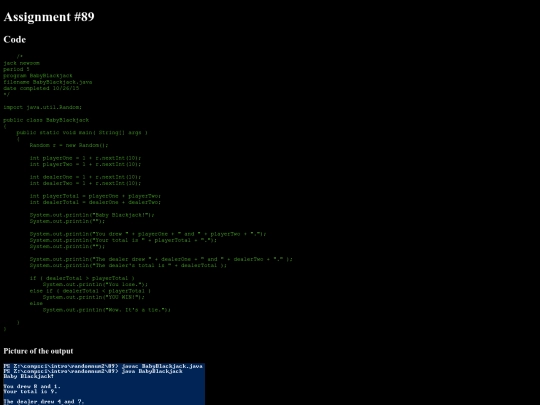
Task: Click the println "Wow. It's a tie." line
Action: 107,310
